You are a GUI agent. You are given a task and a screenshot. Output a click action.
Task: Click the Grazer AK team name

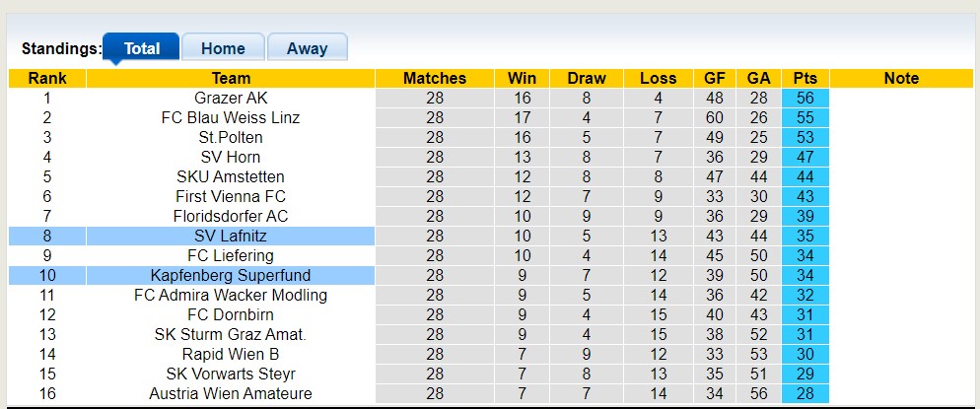tap(231, 98)
